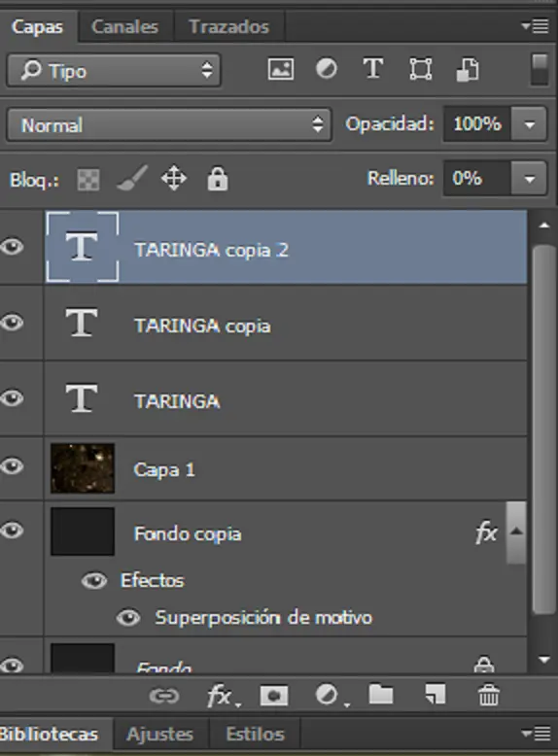
Task: Hide the TARINGA copia layer
Action: click(x=13, y=322)
